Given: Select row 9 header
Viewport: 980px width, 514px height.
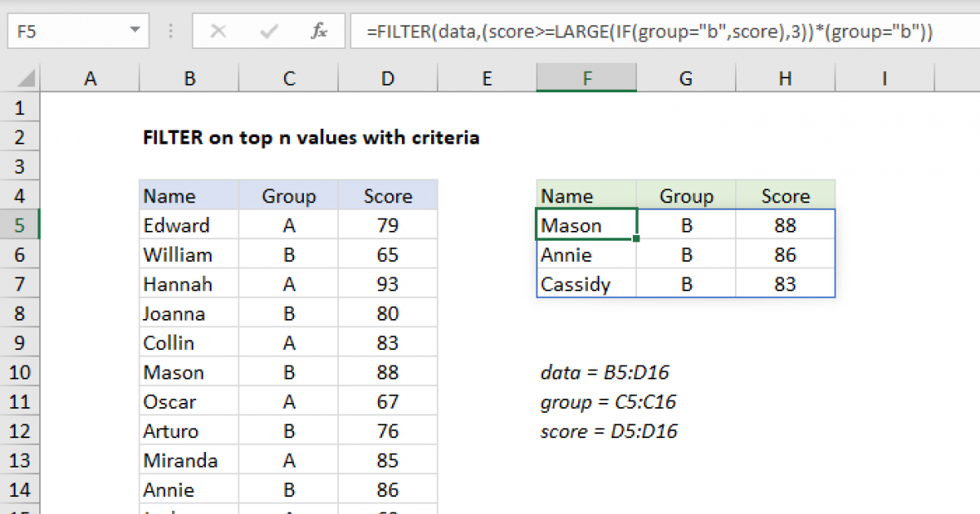Looking at the screenshot, I should [20, 343].
